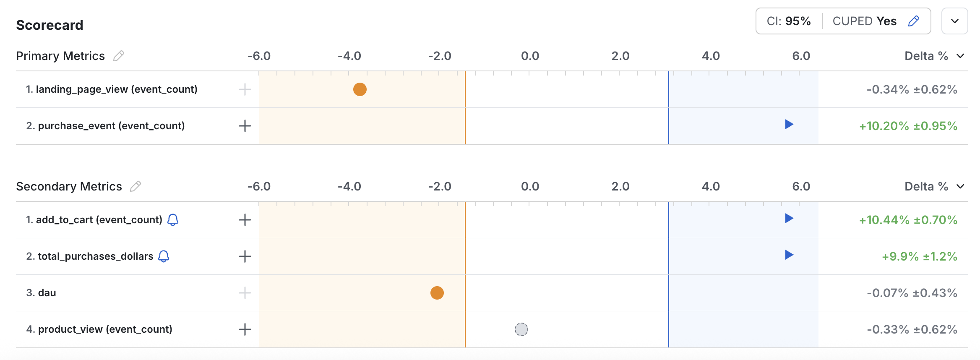Screen dimensions: 980x360
Task: Click the edit pencil beside CUPED Yes
Action: pos(914,21)
